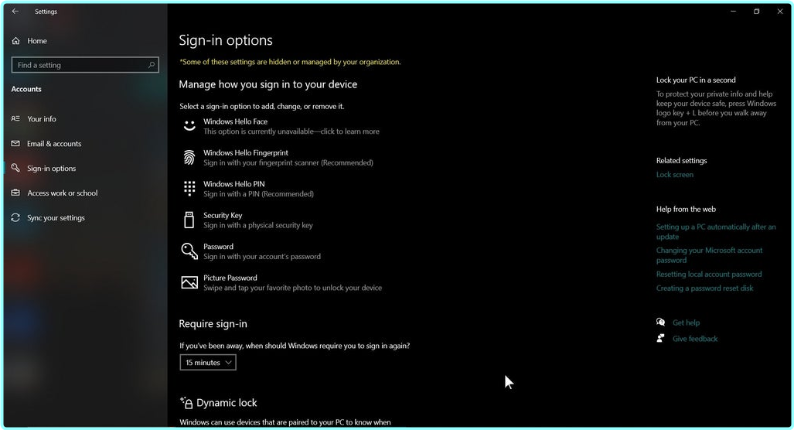Click 'Lock your PC in a second' heading
Screen dimensions: 794x430
(x=696, y=80)
